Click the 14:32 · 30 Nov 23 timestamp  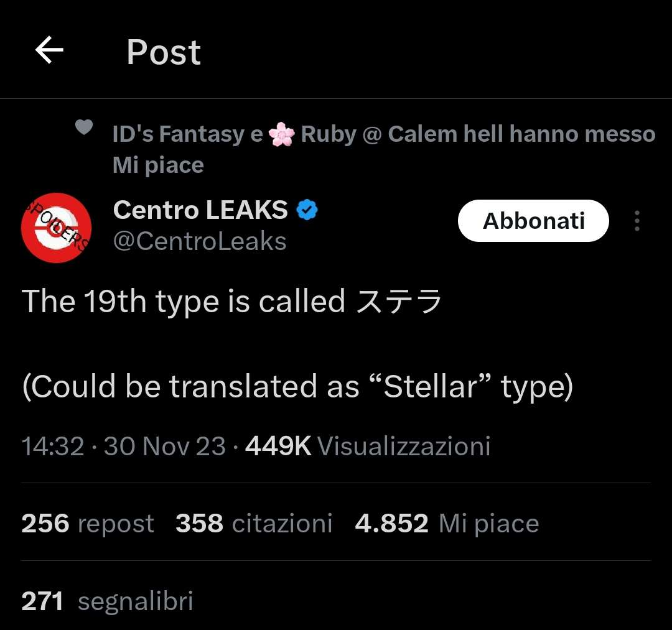click(124, 447)
